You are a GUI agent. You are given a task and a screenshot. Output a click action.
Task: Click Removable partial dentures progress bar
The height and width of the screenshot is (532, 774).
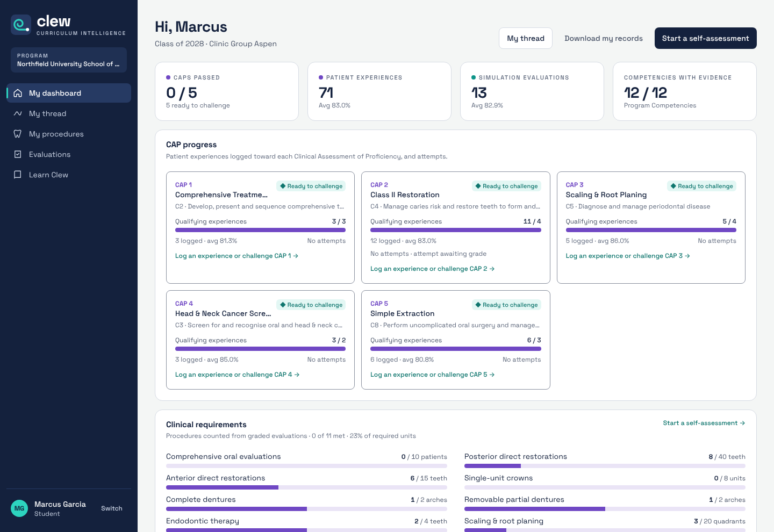[605, 509]
